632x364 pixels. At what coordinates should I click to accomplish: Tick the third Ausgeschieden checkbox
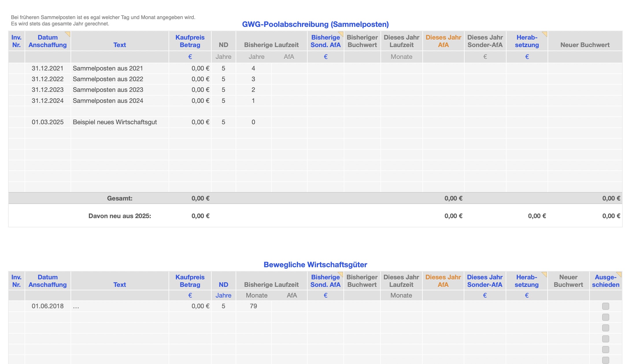[605, 328]
